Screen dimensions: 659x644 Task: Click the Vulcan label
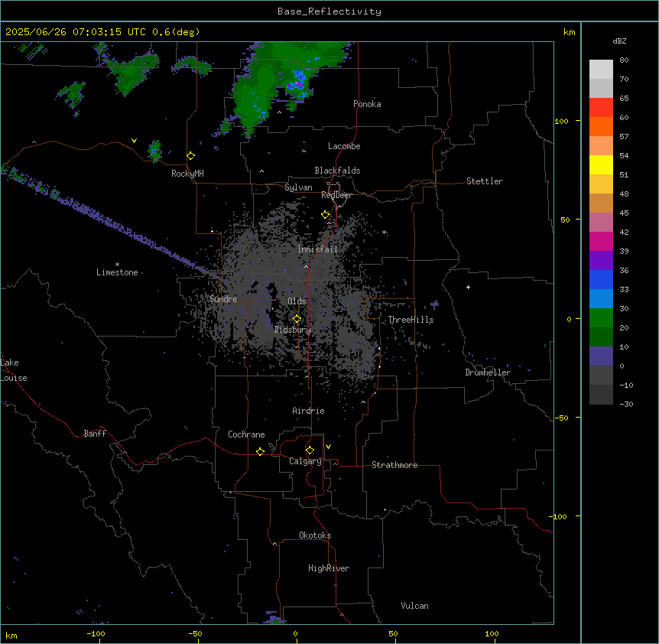[x=415, y=606]
